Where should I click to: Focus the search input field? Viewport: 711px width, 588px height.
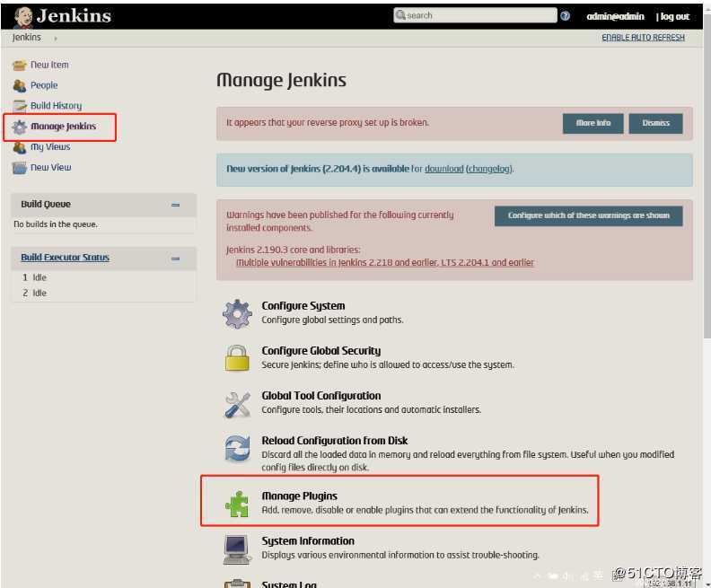pyautogui.click(x=475, y=15)
